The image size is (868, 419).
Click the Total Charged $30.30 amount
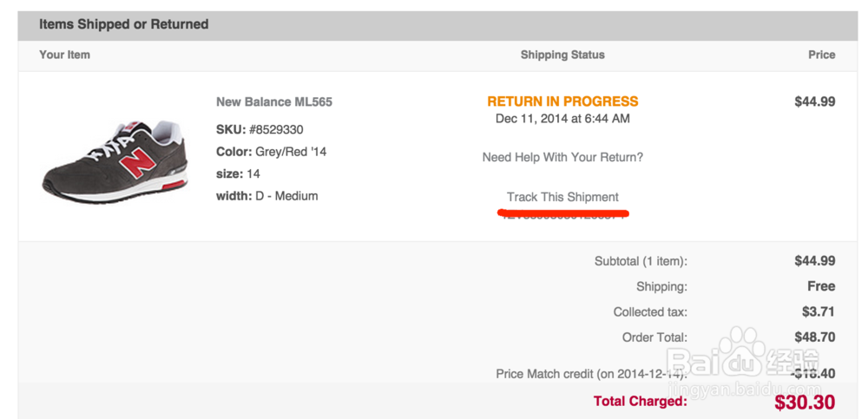point(805,403)
